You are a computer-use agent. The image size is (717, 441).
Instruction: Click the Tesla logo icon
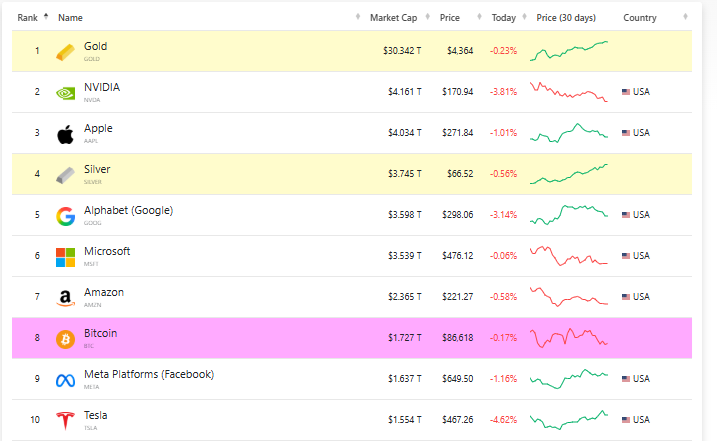(65, 420)
